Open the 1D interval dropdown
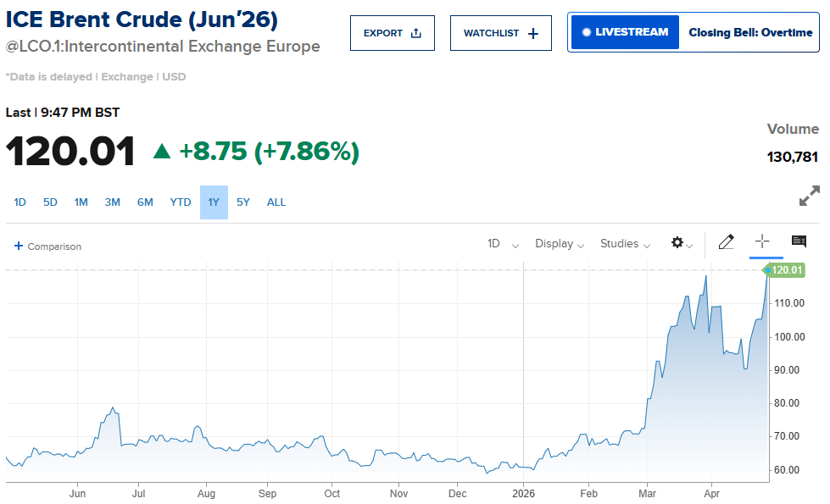This screenshot has width=830, height=504. click(503, 244)
